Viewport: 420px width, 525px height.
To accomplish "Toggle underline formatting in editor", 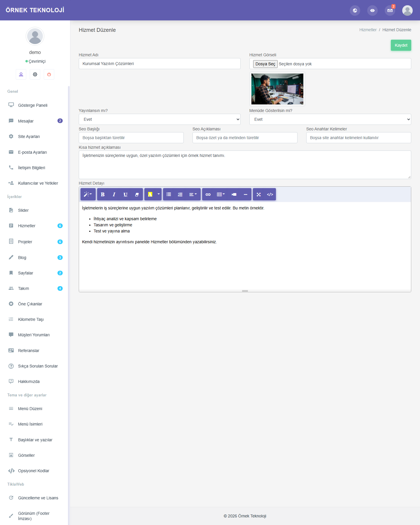I will coord(125,194).
